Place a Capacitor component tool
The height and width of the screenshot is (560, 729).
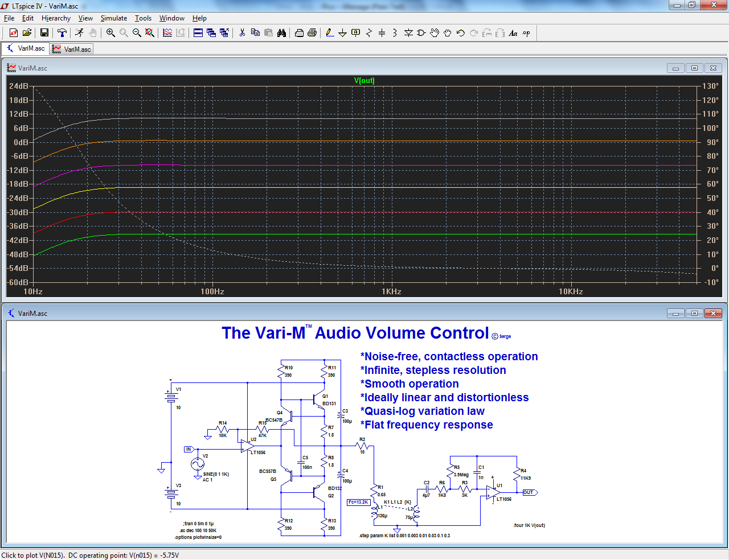(x=382, y=33)
